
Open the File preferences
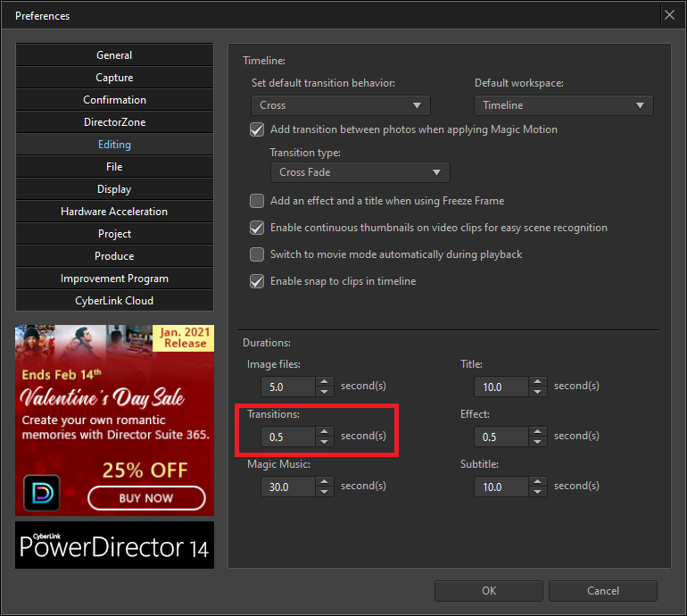pos(114,167)
